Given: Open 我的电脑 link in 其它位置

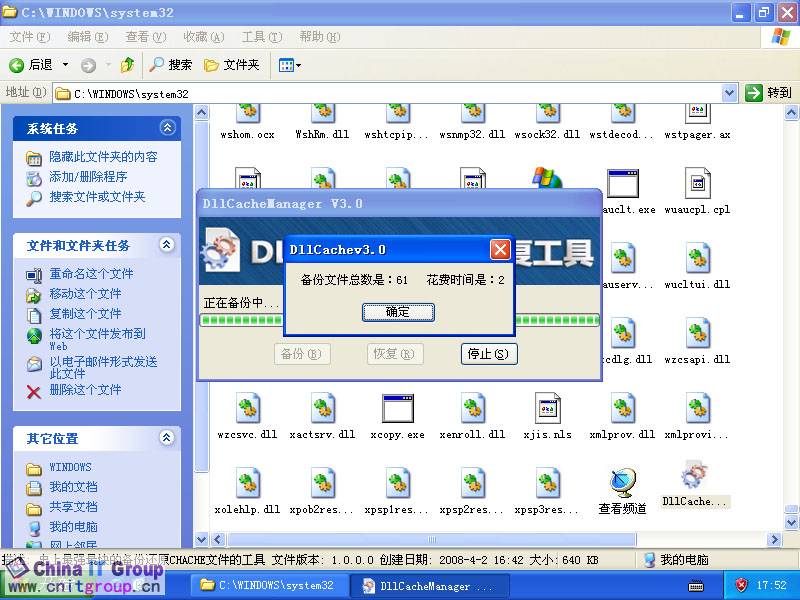Looking at the screenshot, I should pyautogui.click(x=73, y=527).
